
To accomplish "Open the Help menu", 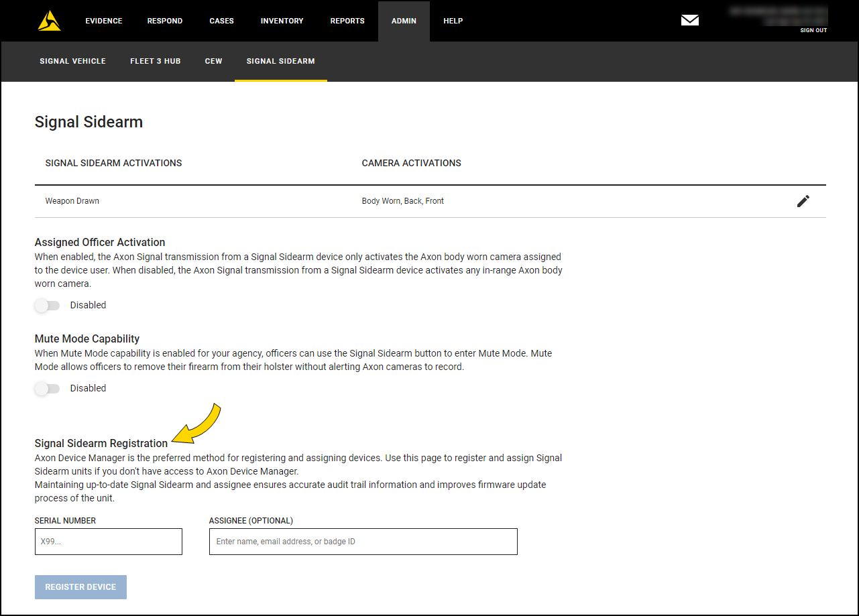I will pos(453,21).
